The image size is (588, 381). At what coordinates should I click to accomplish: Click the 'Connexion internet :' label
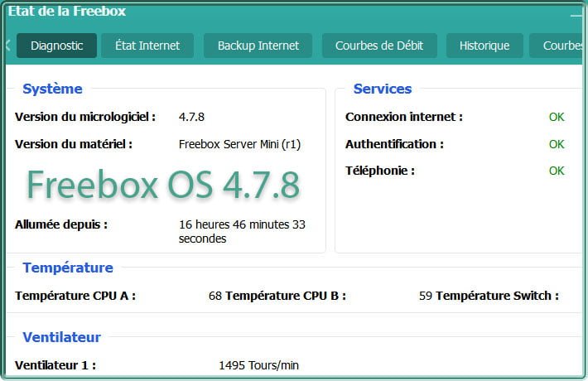click(404, 117)
